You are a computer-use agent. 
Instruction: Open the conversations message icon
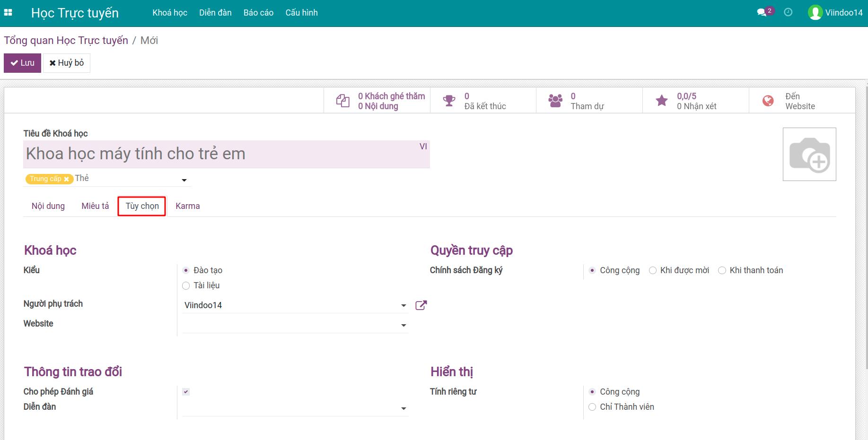click(x=762, y=13)
